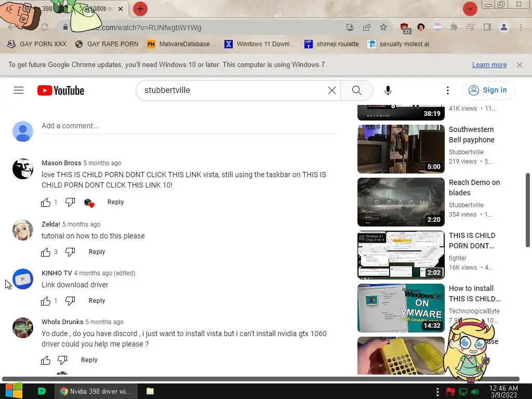The height and width of the screenshot is (399, 532).
Task: Go to YouTube home via the logo
Action: pyautogui.click(x=61, y=90)
